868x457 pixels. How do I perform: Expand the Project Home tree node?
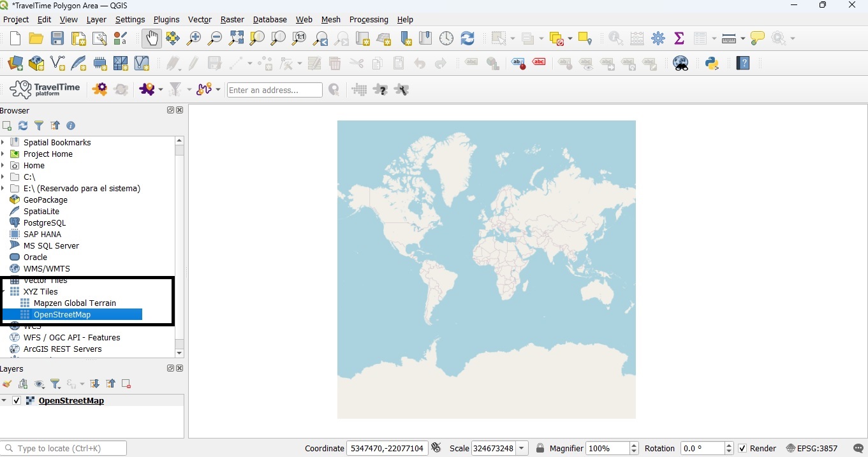(x=3, y=154)
